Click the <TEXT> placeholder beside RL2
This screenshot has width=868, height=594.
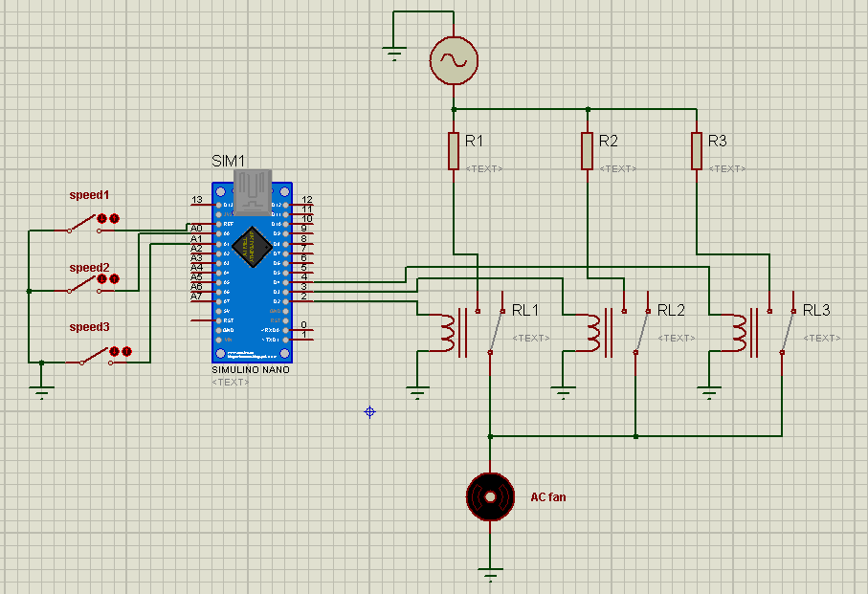[677, 338]
